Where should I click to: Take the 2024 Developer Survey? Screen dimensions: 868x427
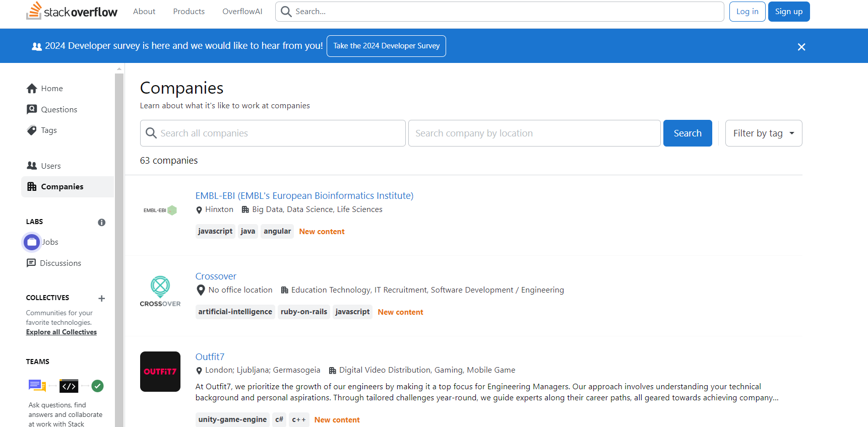tap(386, 46)
